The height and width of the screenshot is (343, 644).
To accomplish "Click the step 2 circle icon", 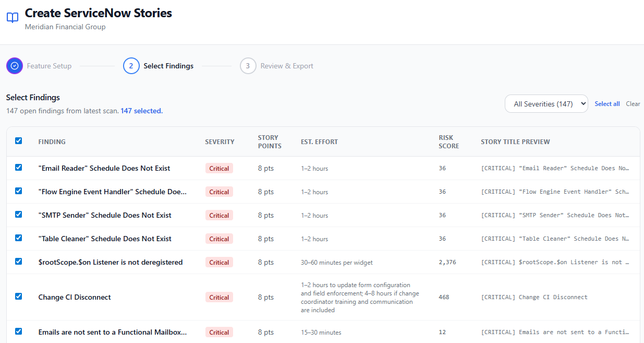I will click(131, 66).
